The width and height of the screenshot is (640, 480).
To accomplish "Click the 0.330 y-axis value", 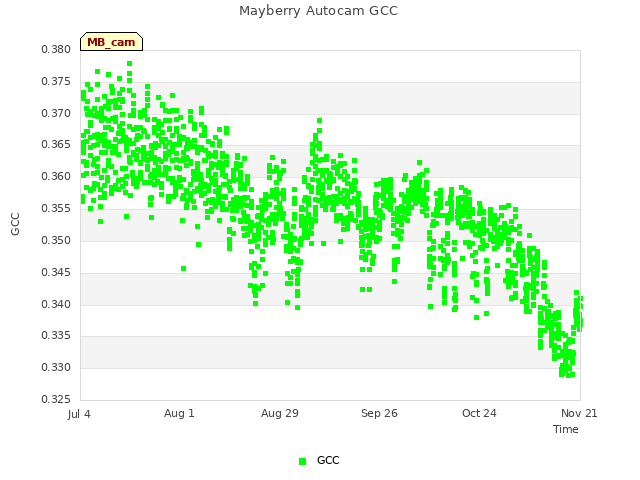I will pyautogui.click(x=56, y=367).
